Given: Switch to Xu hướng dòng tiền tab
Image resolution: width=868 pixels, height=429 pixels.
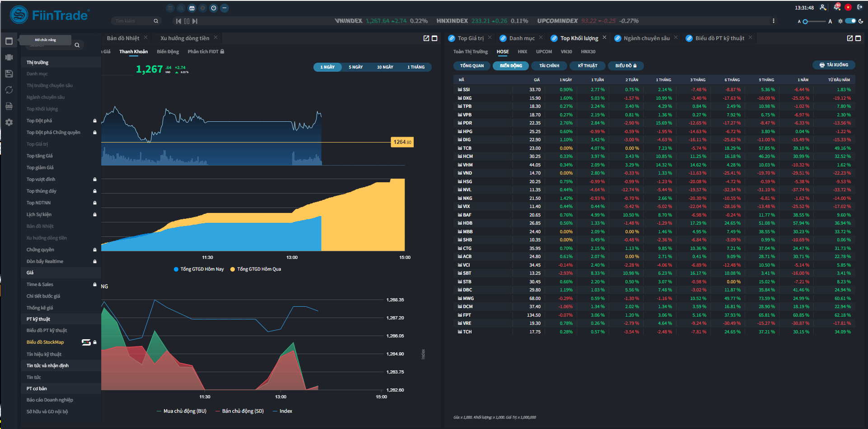Looking at the screenshot, I should pos(185,38).
